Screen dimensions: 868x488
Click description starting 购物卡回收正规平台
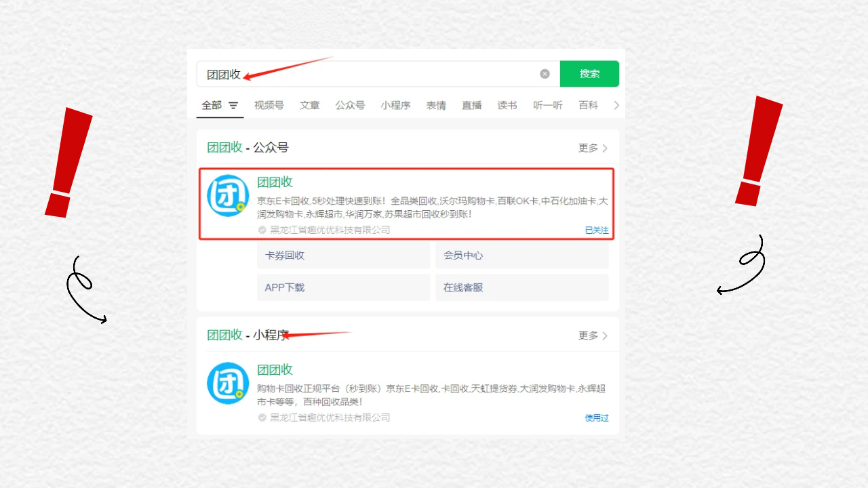(x=431, y=395)
